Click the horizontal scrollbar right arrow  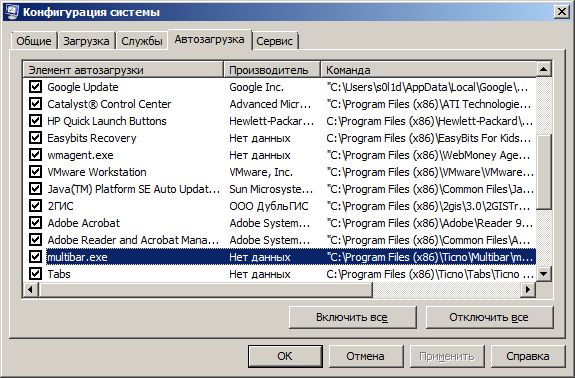pos(528,290)
